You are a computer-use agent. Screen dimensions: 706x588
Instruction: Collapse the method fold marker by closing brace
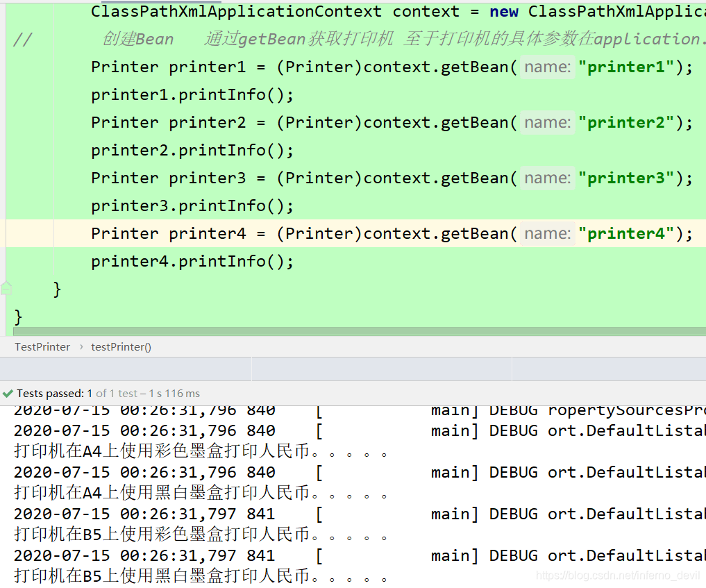[6, 288]
